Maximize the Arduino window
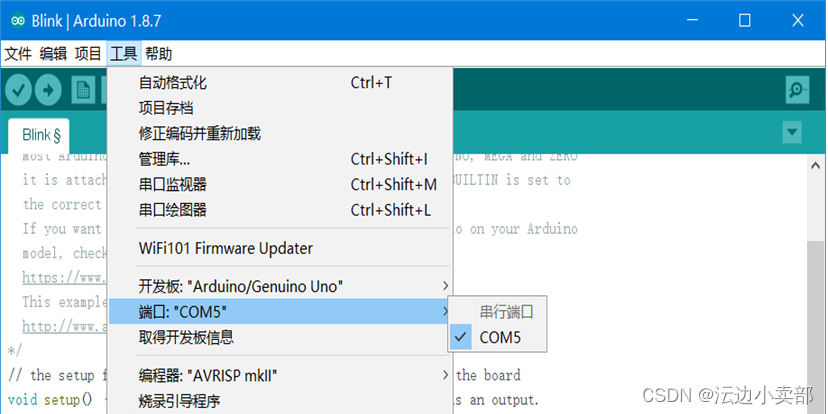This screenshot has height=414, width=828. (745, 21)
